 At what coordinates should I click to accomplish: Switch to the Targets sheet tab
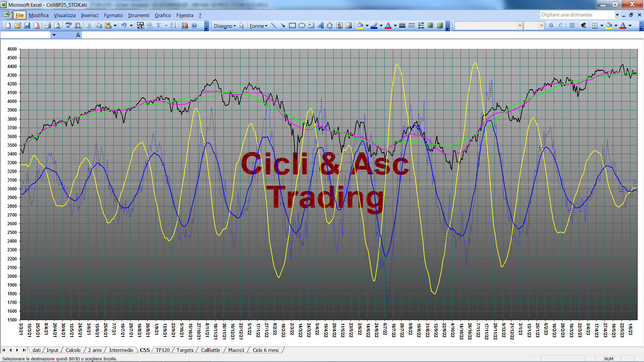pyautogui.click(x=185, y=350)
